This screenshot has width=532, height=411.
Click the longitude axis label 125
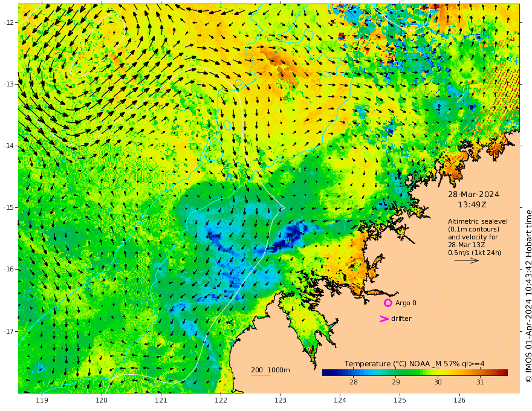(400, 401)
